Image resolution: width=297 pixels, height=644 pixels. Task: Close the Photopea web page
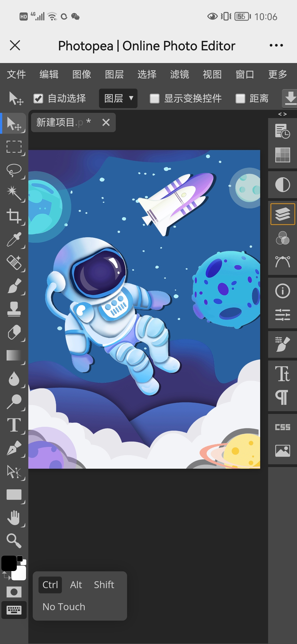tap(15, 45)
